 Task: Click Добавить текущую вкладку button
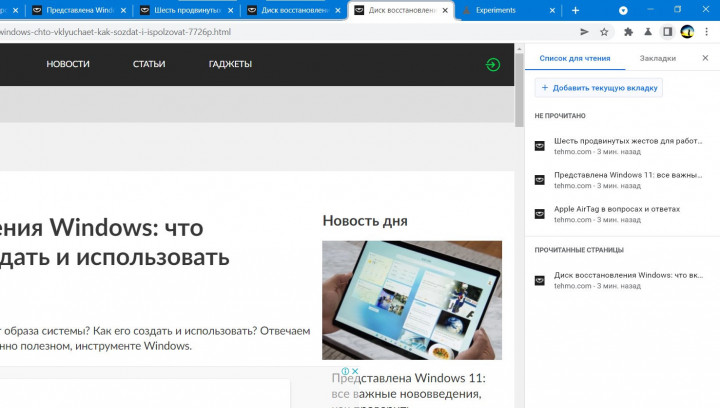pyautogui.click(x=599, y=88)
